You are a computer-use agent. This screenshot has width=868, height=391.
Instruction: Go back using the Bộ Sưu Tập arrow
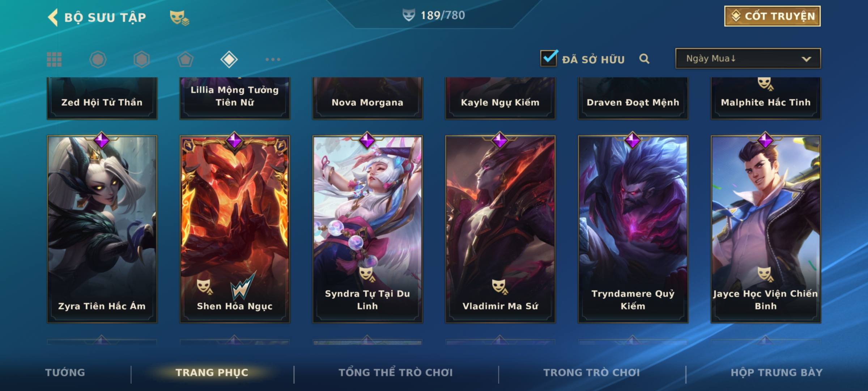pos(53,17)
